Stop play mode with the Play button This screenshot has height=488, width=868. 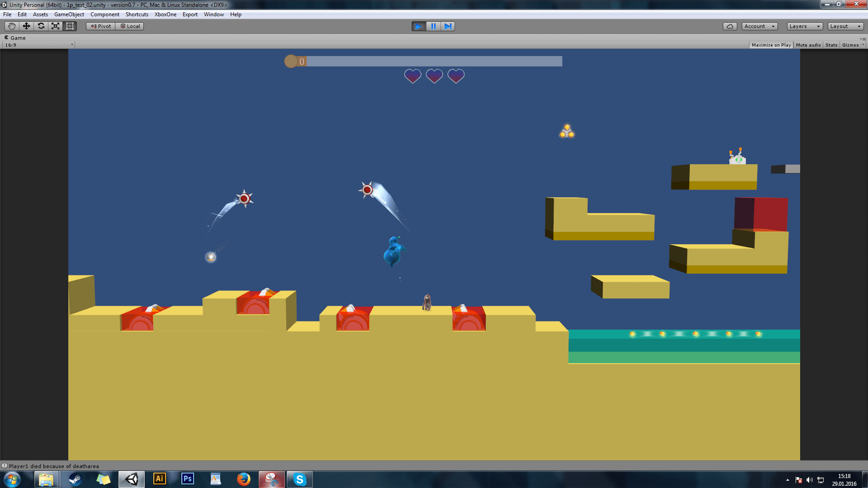(x=418, y=26)
